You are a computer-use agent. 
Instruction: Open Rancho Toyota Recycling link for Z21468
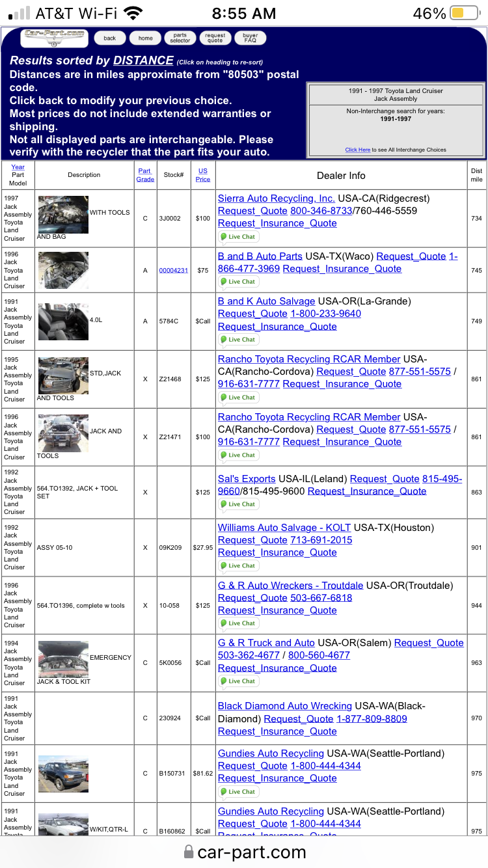click(309, 359)
